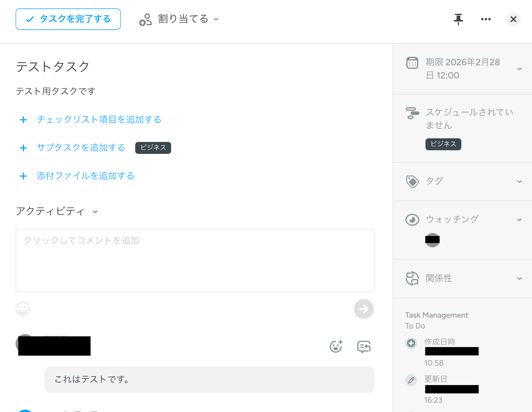532x412 pixels.
Task: Reply to the comment with quote icon
Action: coord(364,346)
